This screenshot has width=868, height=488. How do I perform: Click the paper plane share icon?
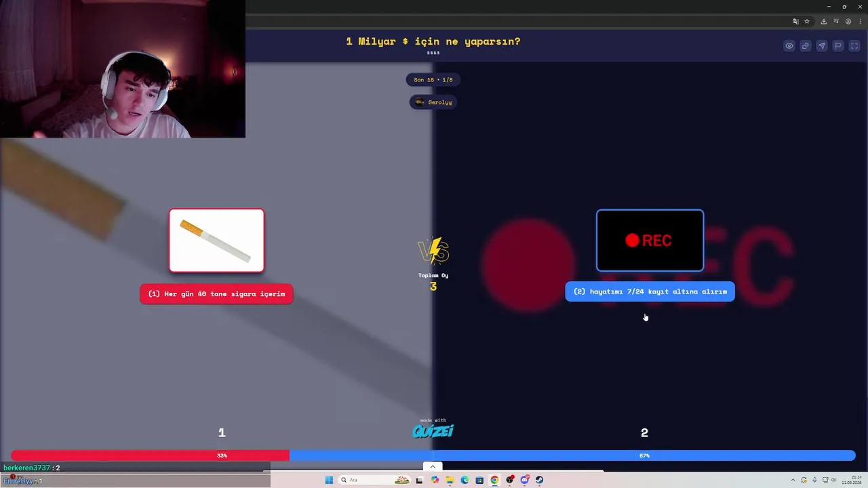click(822, 46)
